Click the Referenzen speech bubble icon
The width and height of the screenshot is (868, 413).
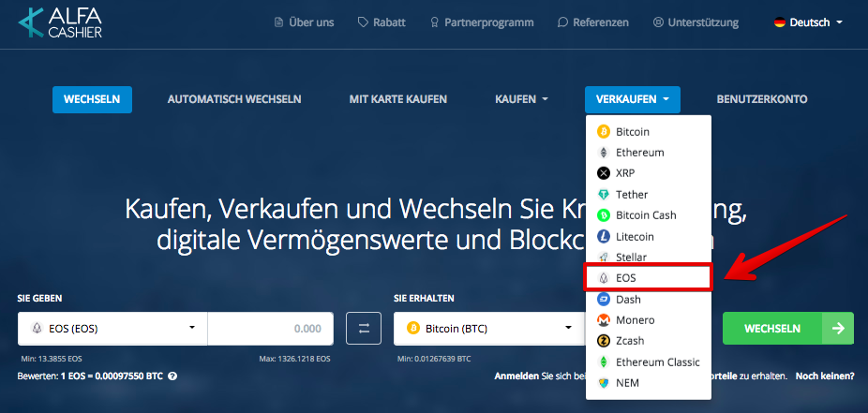(x=562, y=22)
